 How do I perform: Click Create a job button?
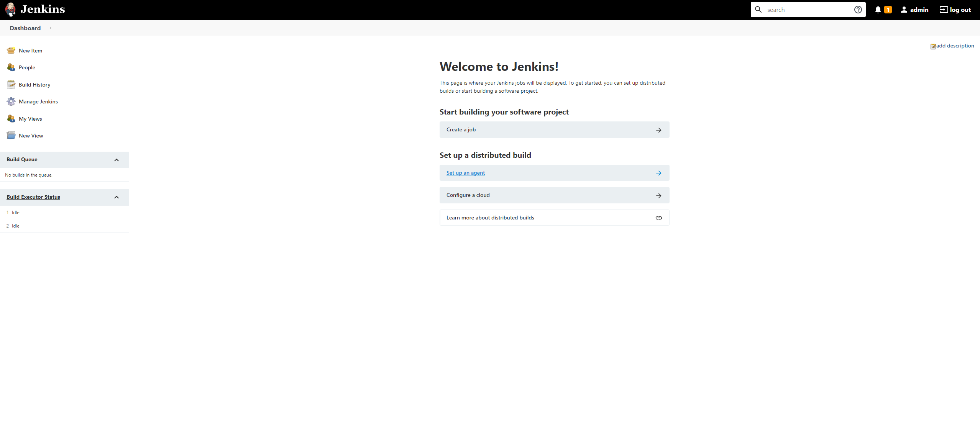click(554, 130)
